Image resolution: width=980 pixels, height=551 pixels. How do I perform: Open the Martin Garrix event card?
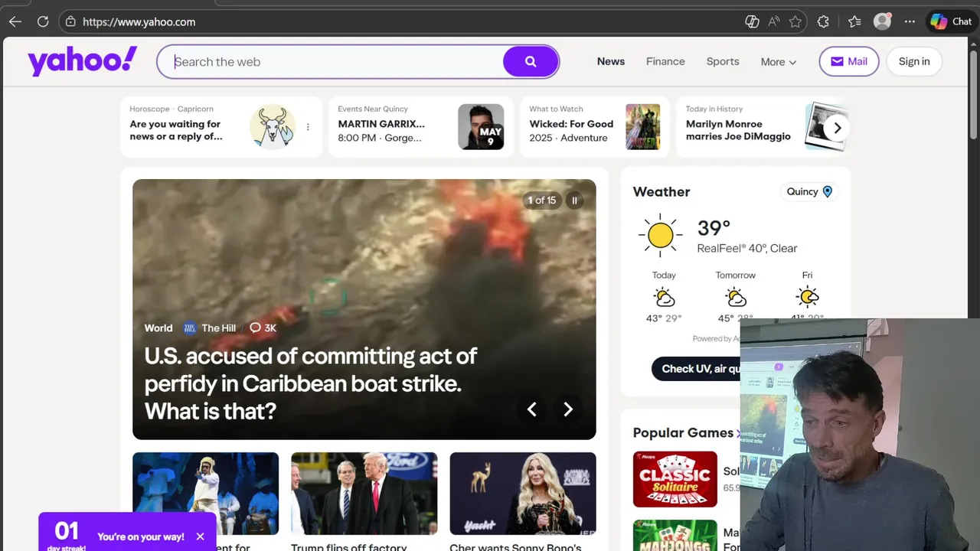coord(421,127)
